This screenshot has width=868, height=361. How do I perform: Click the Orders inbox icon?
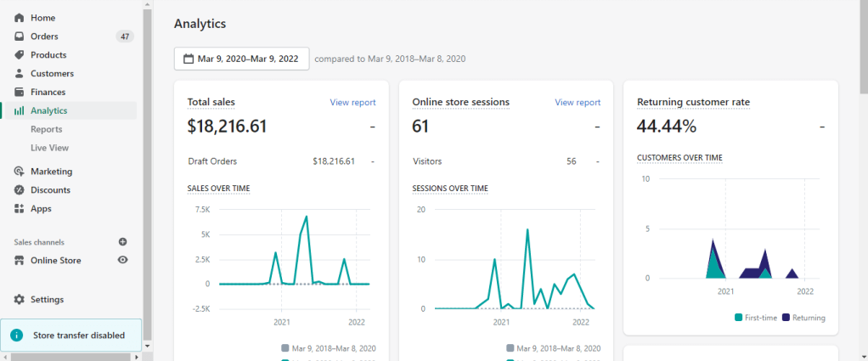tap(19, 37)
